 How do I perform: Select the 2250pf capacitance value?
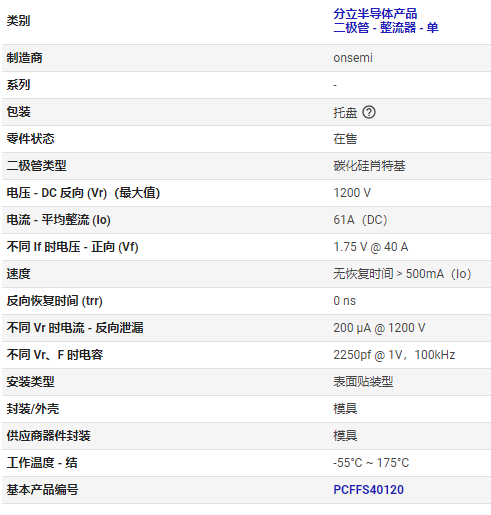tap(394, 355)
